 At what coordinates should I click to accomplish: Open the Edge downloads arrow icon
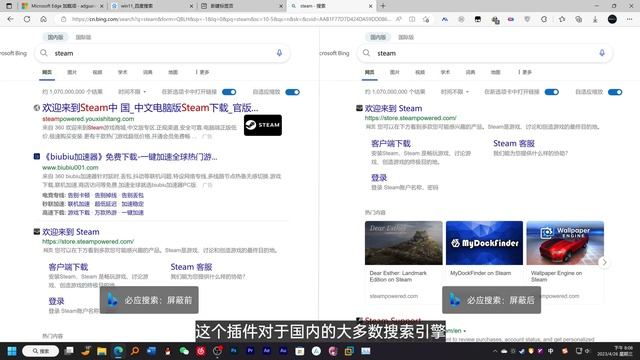pos(595,19)
